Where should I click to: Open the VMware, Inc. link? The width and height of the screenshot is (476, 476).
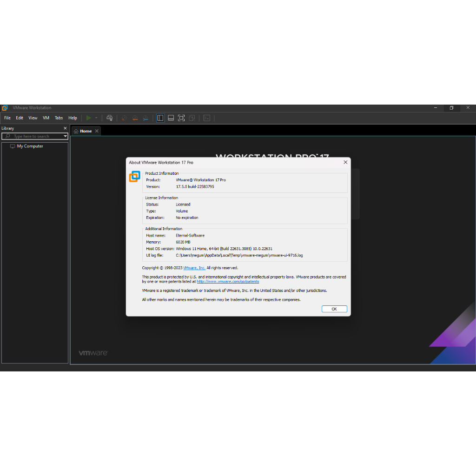coord(194,268)
